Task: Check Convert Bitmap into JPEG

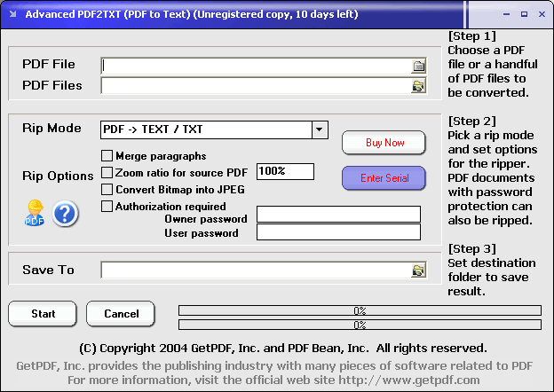Action: 107,189
